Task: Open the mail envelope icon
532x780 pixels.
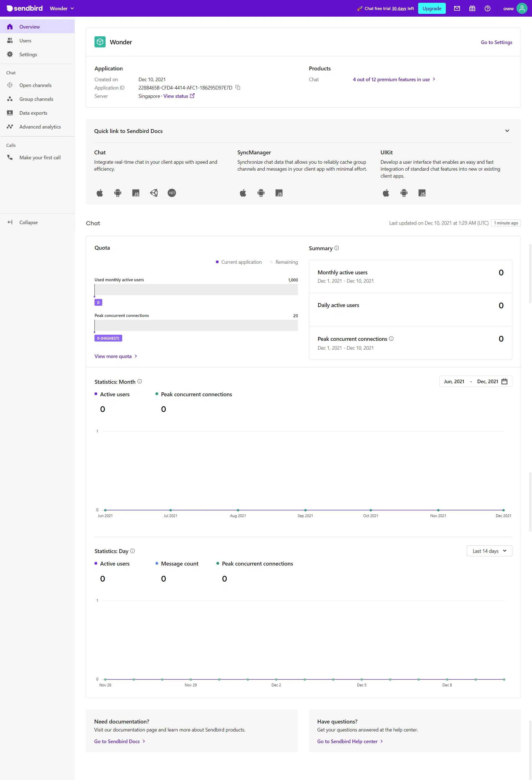Action: [x=457, y=8]
